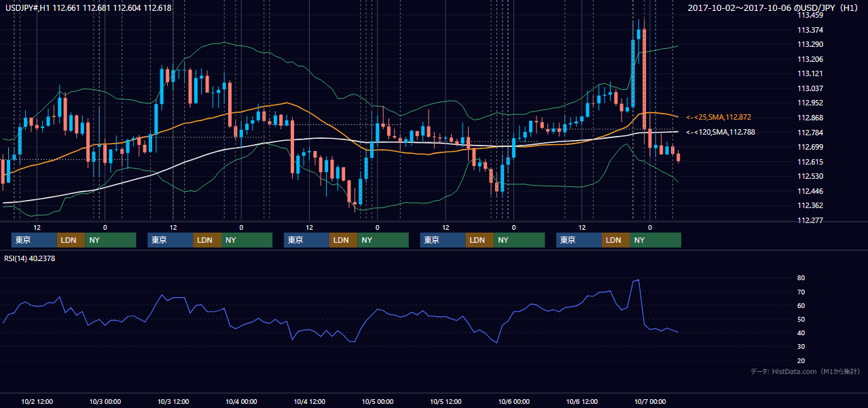Click the 10/2 12:00 time axis label
This screenshot has width=868, height=408.
(37, 401)
